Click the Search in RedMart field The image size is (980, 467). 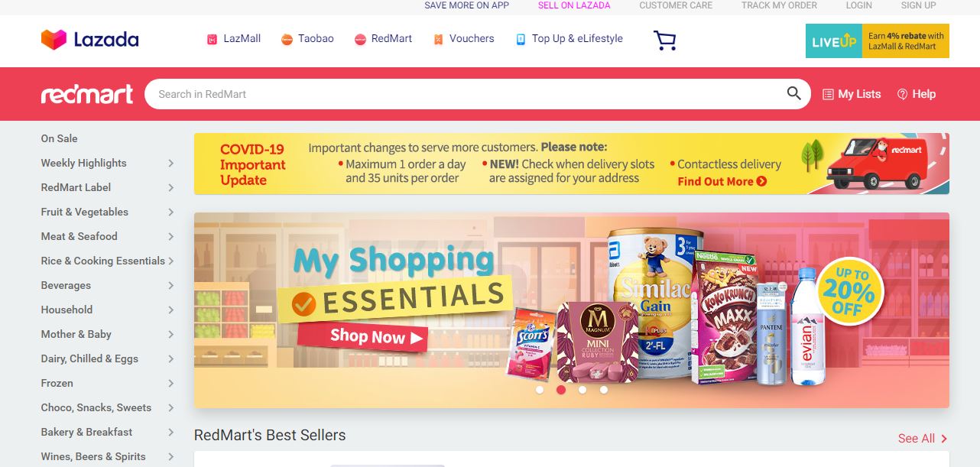(466, 94)
